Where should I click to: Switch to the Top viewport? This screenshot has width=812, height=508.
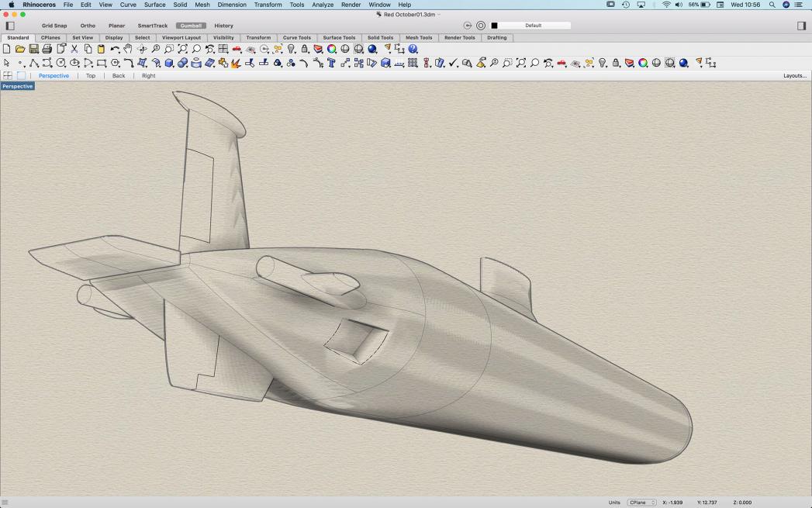tap(91, 76)
